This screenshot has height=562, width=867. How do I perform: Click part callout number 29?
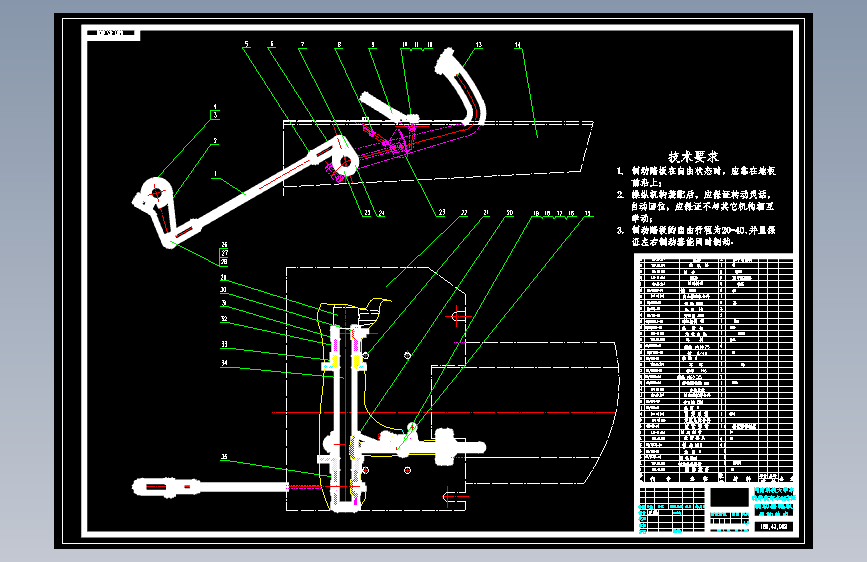pos(223,278)
